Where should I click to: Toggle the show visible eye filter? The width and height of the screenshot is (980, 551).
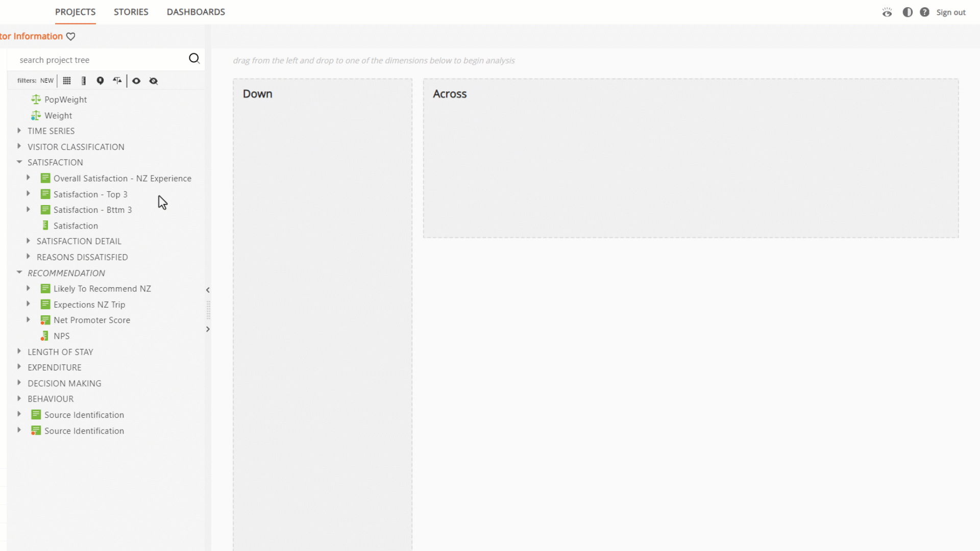(x=136, y=81)
